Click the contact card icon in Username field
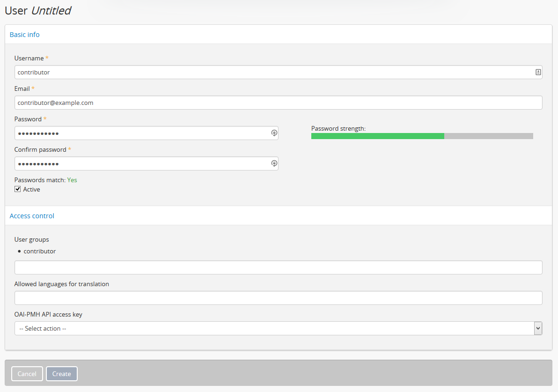Image resolution: width=558 pixels, height=392 pixels. (538, 72)
